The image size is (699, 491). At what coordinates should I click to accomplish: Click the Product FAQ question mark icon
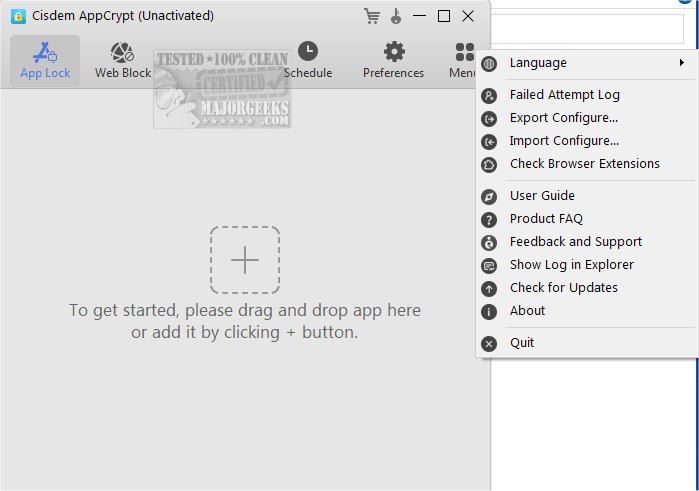coord(489,219)
